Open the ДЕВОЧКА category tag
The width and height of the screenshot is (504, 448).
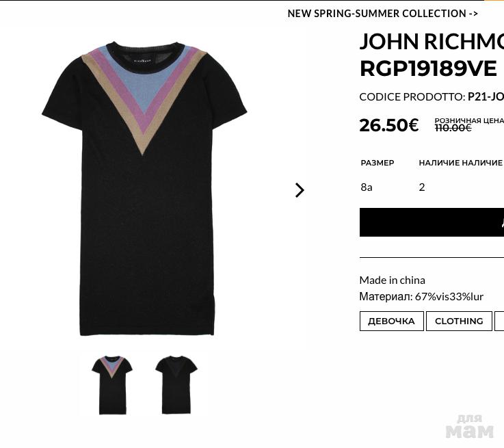click(391, 321)
